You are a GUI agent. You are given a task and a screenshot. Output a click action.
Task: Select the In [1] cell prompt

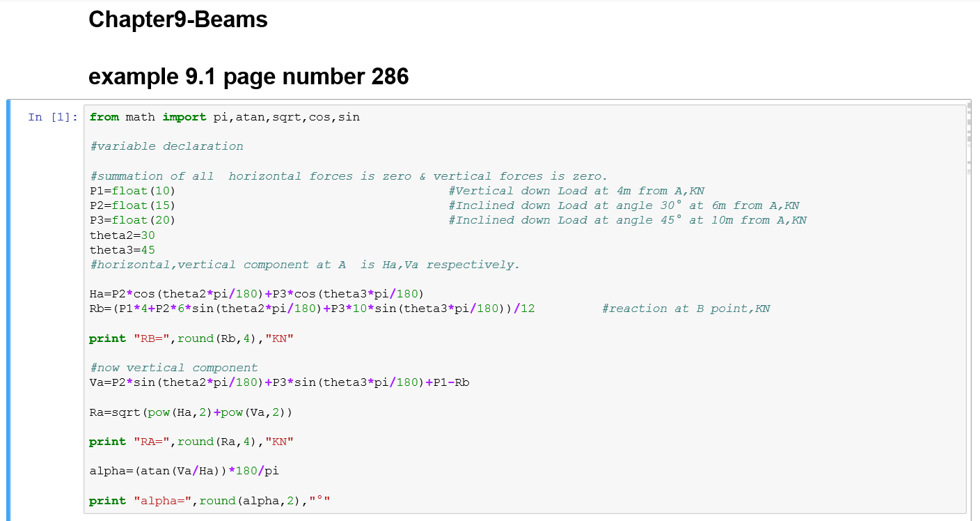53,117
